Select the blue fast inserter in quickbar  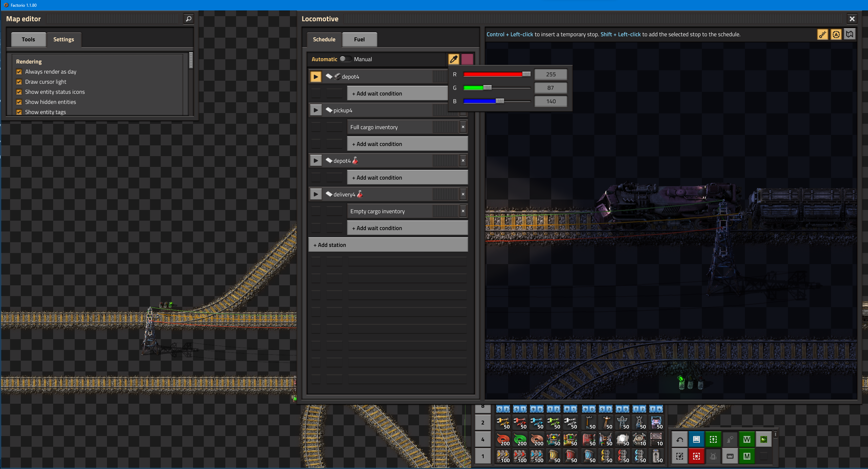coord(536,423)
